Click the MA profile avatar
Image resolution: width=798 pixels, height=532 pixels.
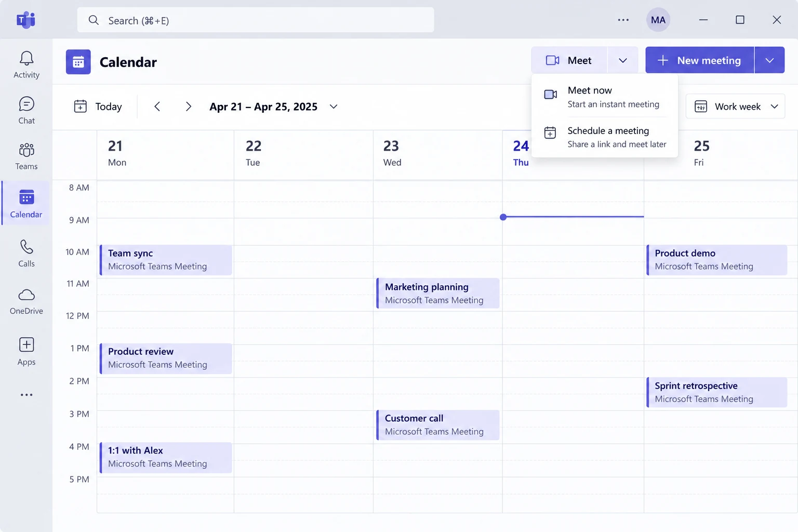[x=658, y=20]
